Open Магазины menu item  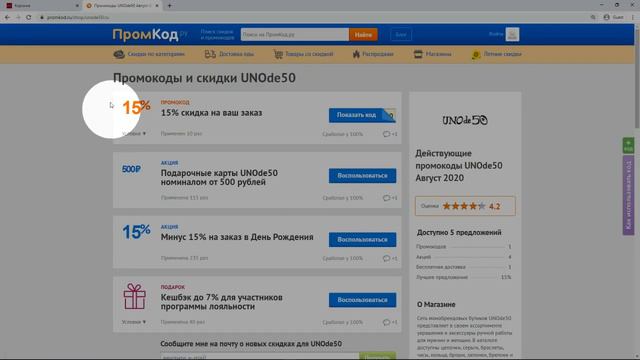438,54
